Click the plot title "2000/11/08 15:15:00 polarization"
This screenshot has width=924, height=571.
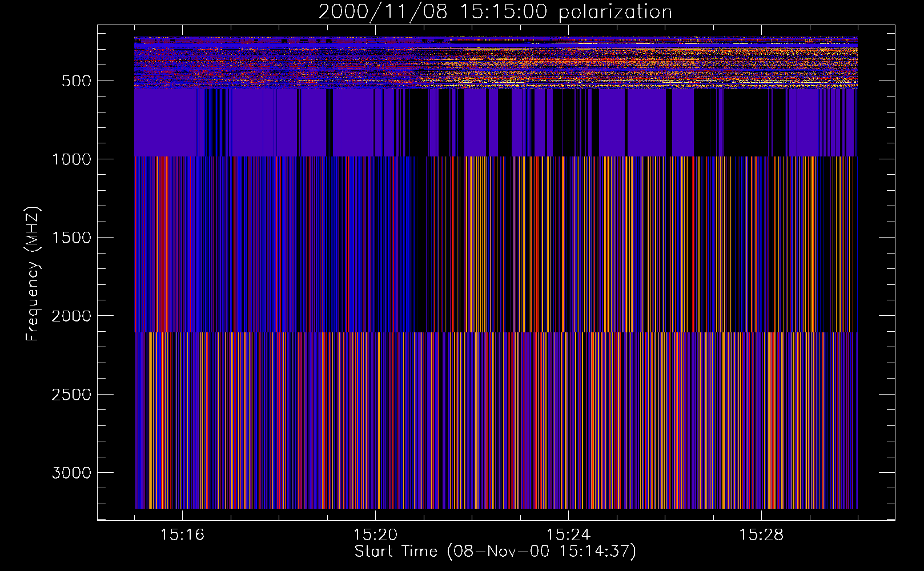[x=495, y=12]
